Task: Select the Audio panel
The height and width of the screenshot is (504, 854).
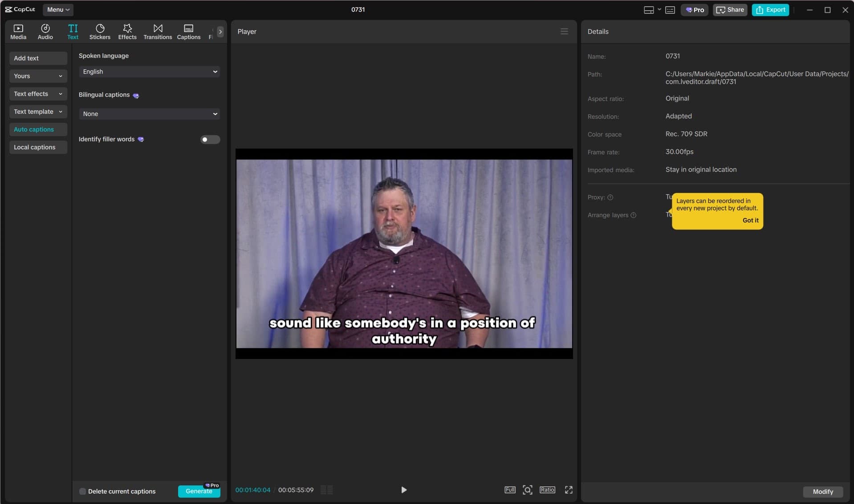Action: point(45,31)
